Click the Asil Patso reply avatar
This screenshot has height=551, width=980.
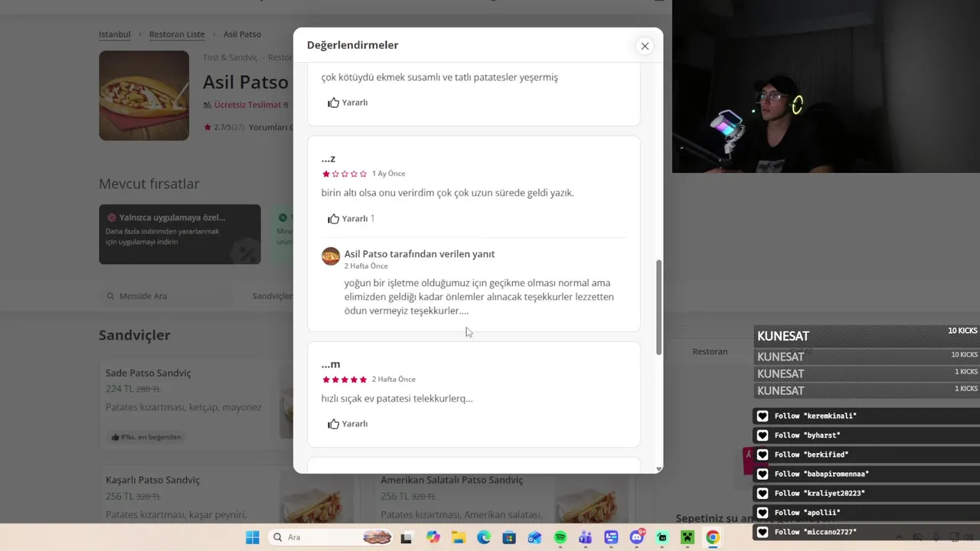(x=331, y=256)
